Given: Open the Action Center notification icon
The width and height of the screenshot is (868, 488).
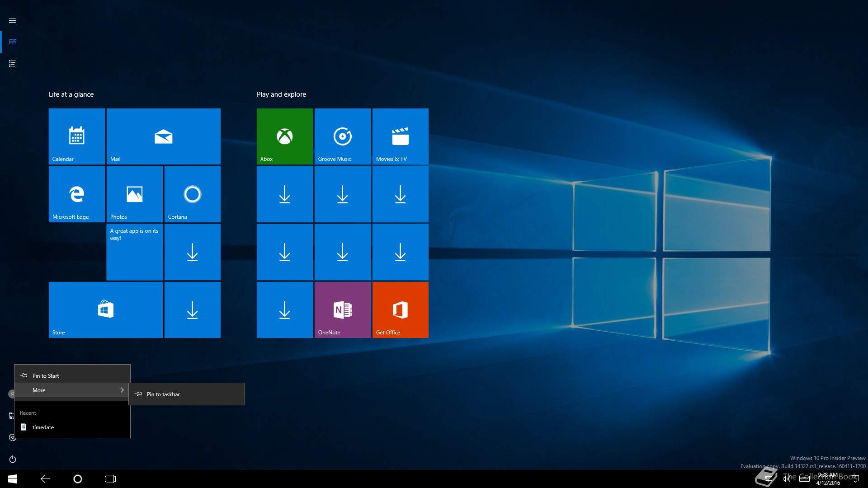Looking at the screenshot, I should pos(855,479).
